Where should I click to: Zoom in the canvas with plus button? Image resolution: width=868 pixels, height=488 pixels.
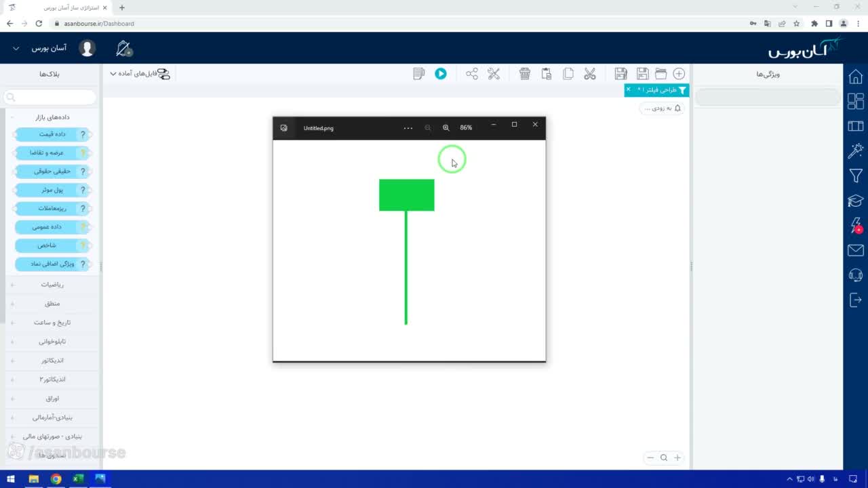pos(677,457)
